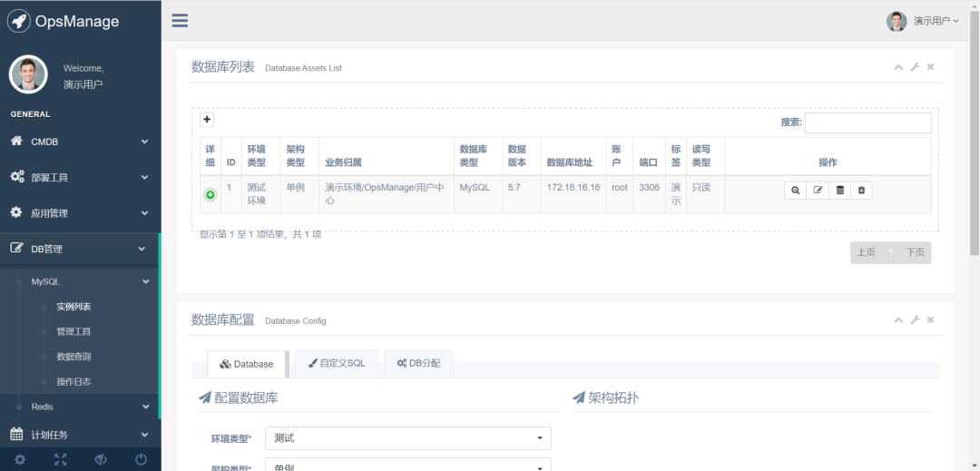Click the edit pencil icon in database row
Image resolution: width=980 pixels, height=471 pixels.
(x=818, y=191)
